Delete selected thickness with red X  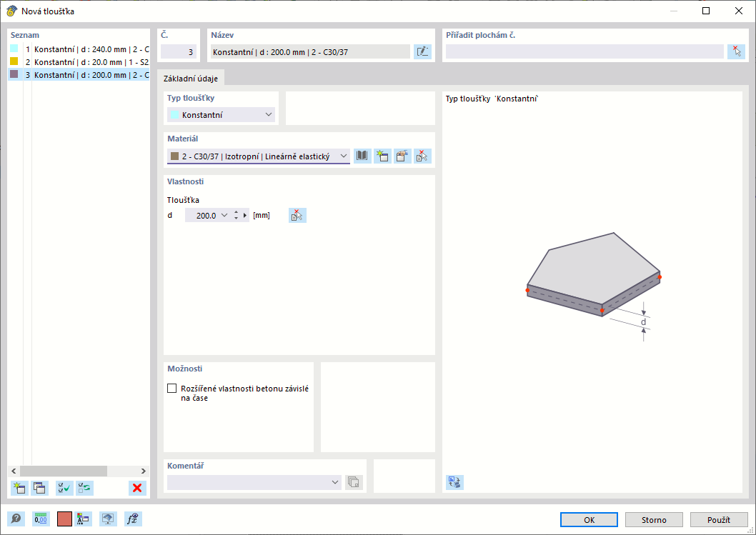pos(137,488)
